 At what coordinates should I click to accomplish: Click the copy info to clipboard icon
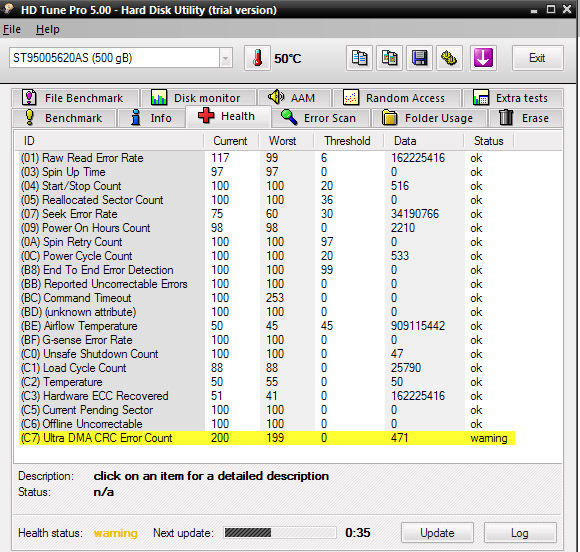359,58
